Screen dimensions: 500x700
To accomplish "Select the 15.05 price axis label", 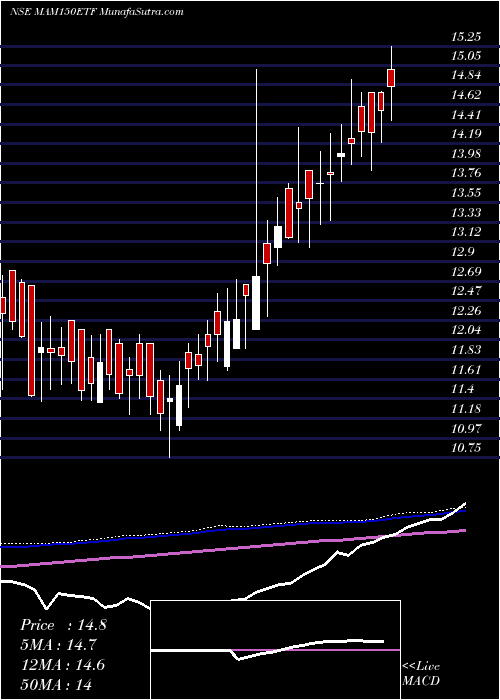I will coord(467,56).
